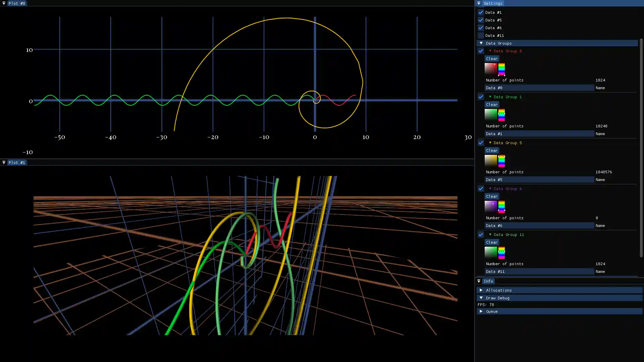Select the Plot #0 title bar
Viewport: 644px width, 362px height.
pyautogui.click(x=16, y=3)
